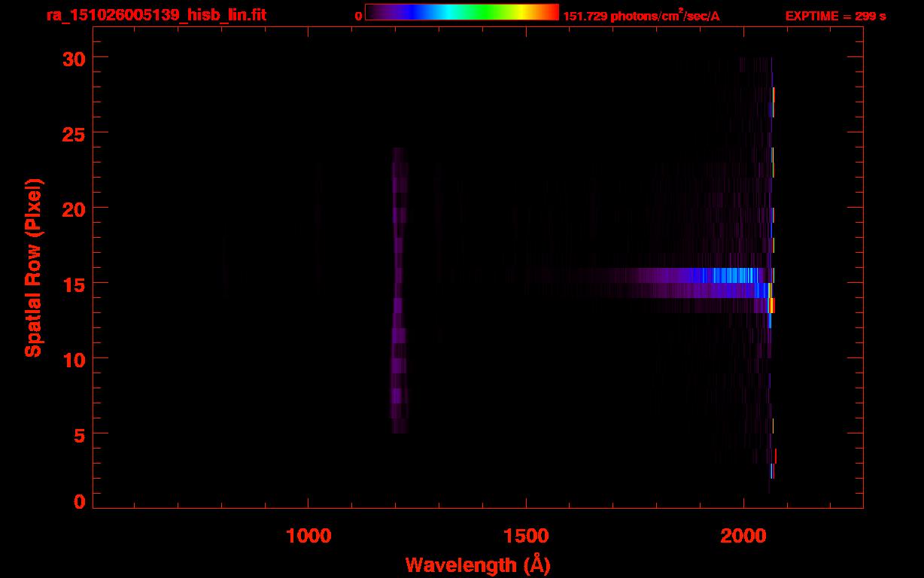The image size is (924, 578).
Task: Click the 151.729 photons/cm²/sec/A label
Action: coord(641,17)
